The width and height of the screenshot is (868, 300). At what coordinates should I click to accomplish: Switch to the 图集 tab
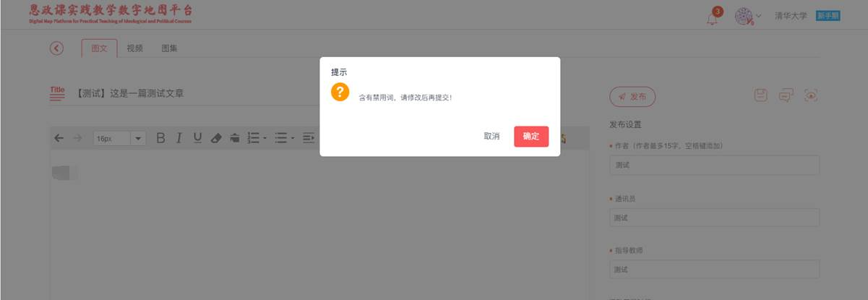click(x=169, y=48)
